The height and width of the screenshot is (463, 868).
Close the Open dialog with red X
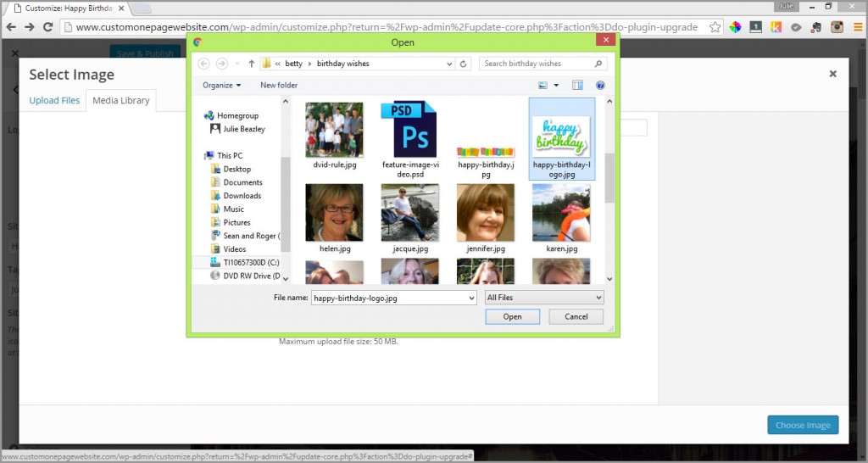pyautogui.click(x=605, y=40)
